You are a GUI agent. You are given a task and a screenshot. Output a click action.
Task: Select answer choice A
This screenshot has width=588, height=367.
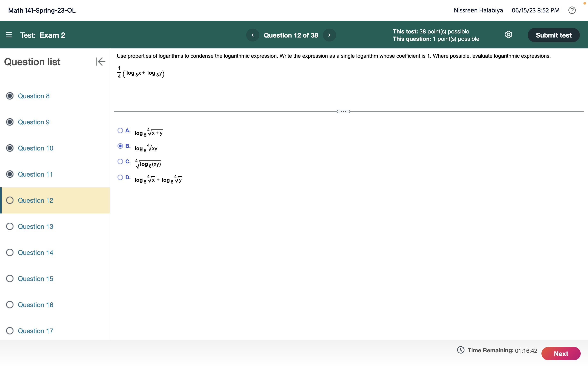120,130
